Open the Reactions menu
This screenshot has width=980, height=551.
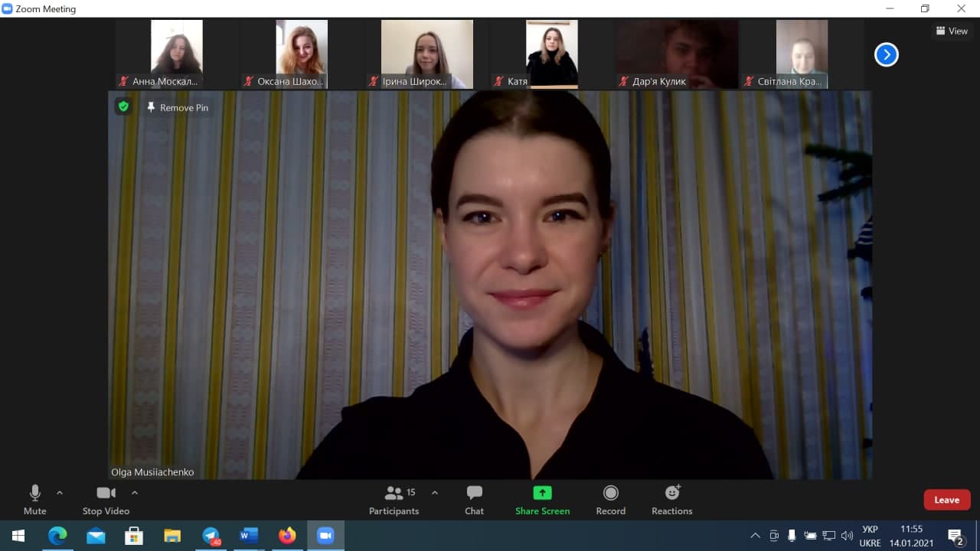[x=671, y=500]
